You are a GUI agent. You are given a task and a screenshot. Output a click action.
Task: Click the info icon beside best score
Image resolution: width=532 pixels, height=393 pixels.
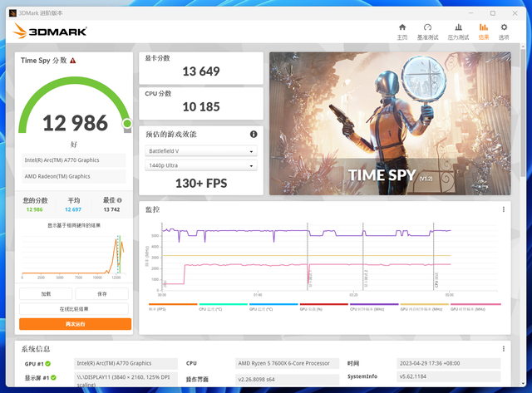tap(120, 200)
